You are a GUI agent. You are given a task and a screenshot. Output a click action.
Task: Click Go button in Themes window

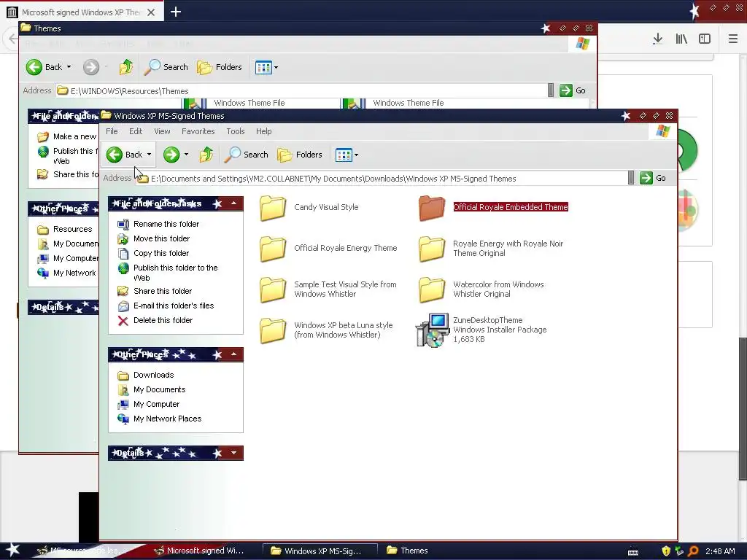point(573,90)
